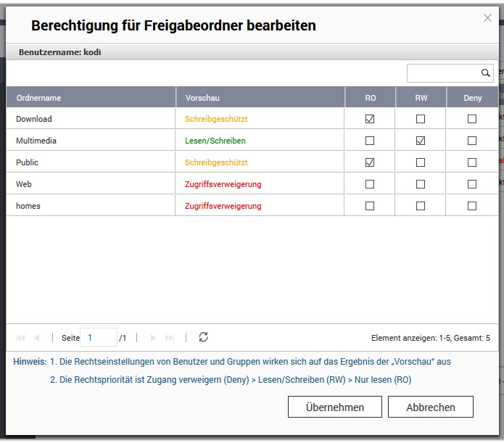Select the Web folder name

pos(24,184)
